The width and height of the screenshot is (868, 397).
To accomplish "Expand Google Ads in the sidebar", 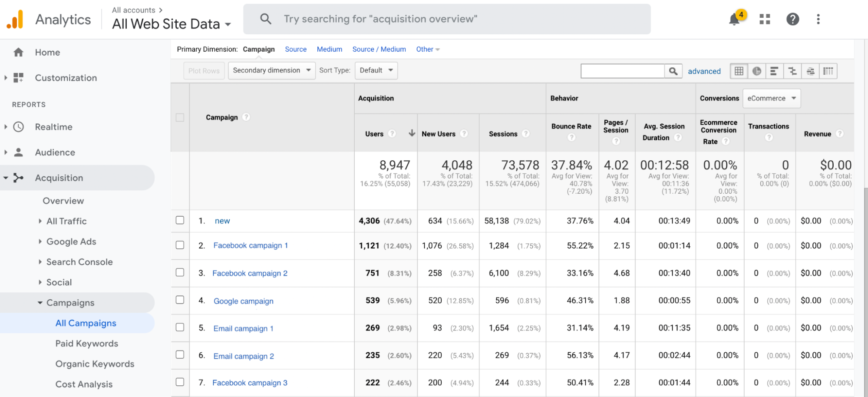I will point(71,242).
